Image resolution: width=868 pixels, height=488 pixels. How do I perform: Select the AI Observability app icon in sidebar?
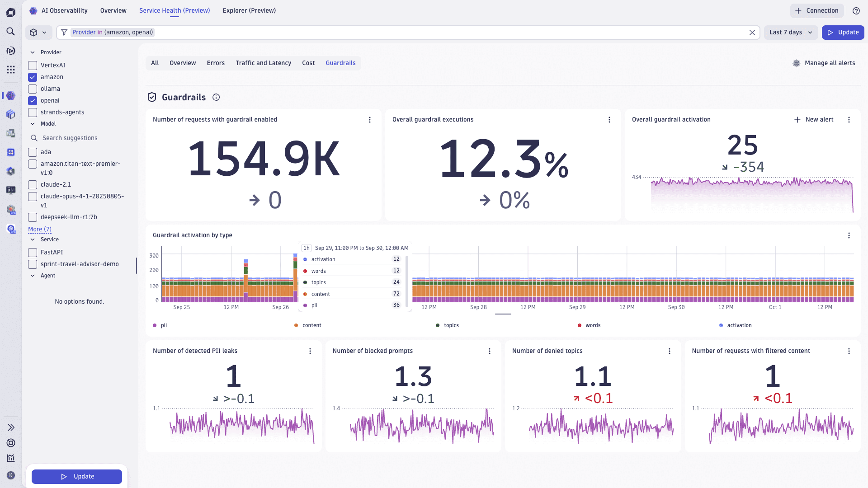(11, 95)
